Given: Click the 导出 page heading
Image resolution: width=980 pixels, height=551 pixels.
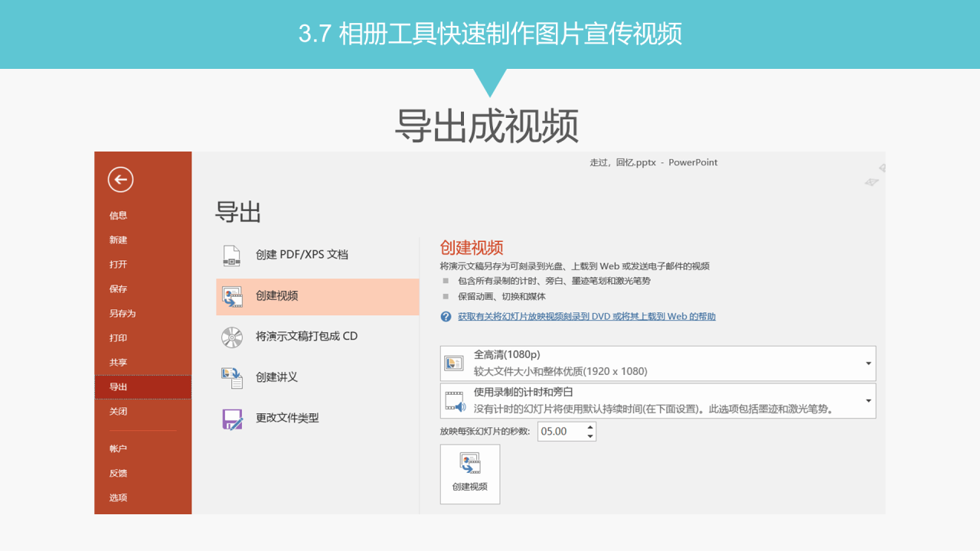Looking at the screenshot, I should coord(238,212).
